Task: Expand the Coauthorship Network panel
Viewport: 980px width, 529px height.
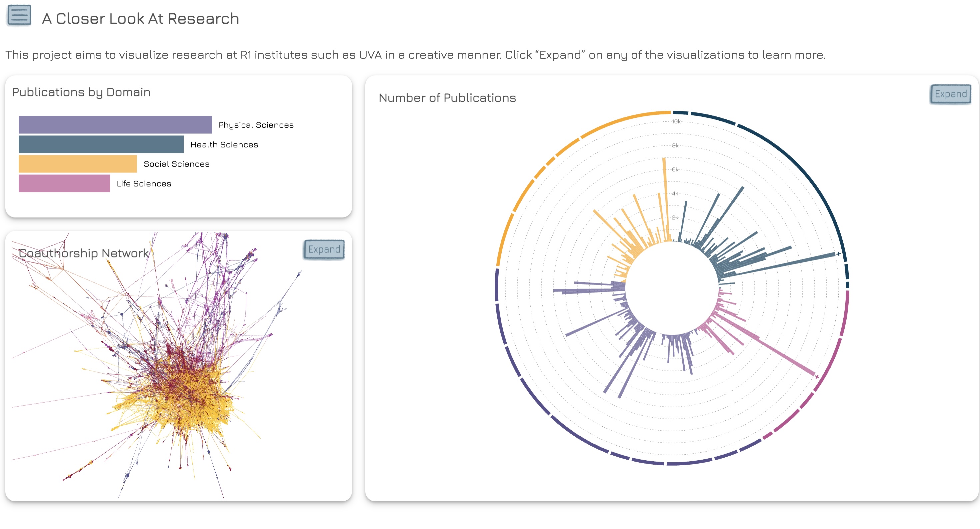Action: pyautogui.click(x=324, y=249)
